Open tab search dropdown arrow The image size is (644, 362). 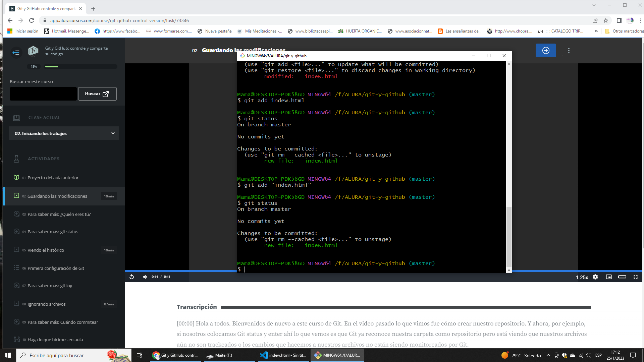pos(594,5)
